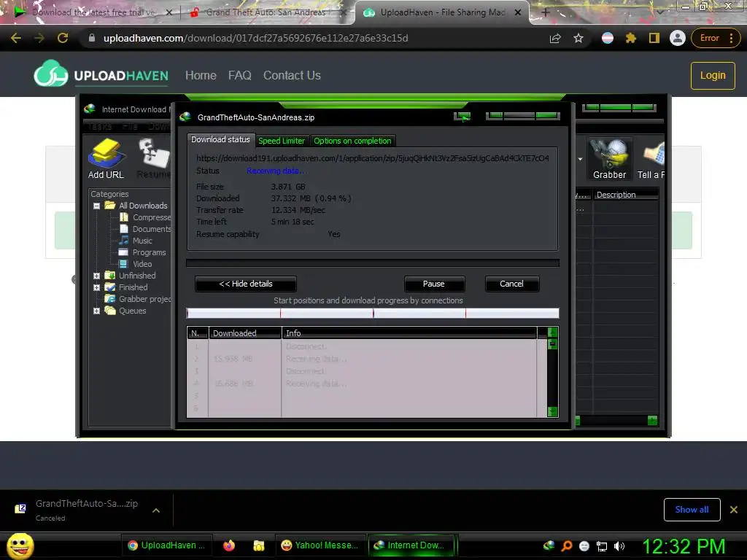Click the main download progress bar

[373, 262]
